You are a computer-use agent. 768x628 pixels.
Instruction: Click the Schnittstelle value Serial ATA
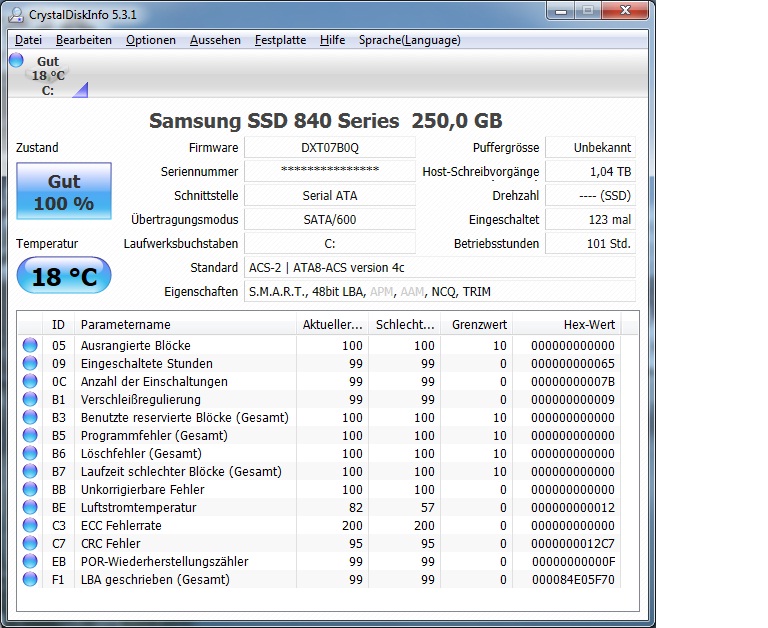330,195
